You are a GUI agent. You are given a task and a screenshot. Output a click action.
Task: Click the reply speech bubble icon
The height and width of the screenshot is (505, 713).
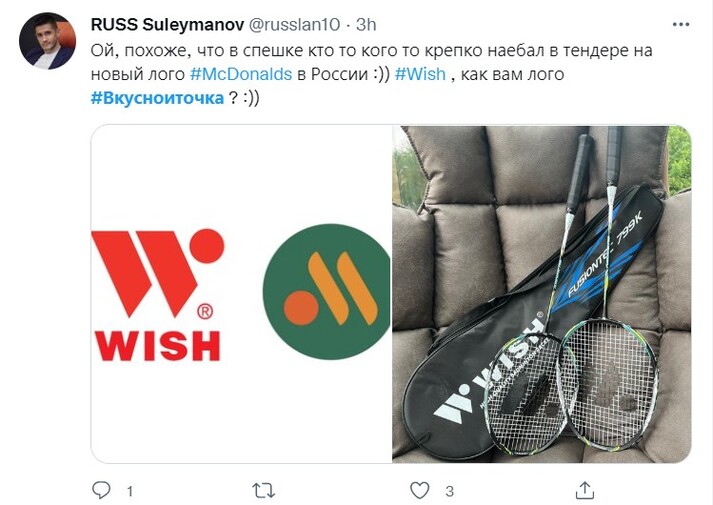point(101,490)
